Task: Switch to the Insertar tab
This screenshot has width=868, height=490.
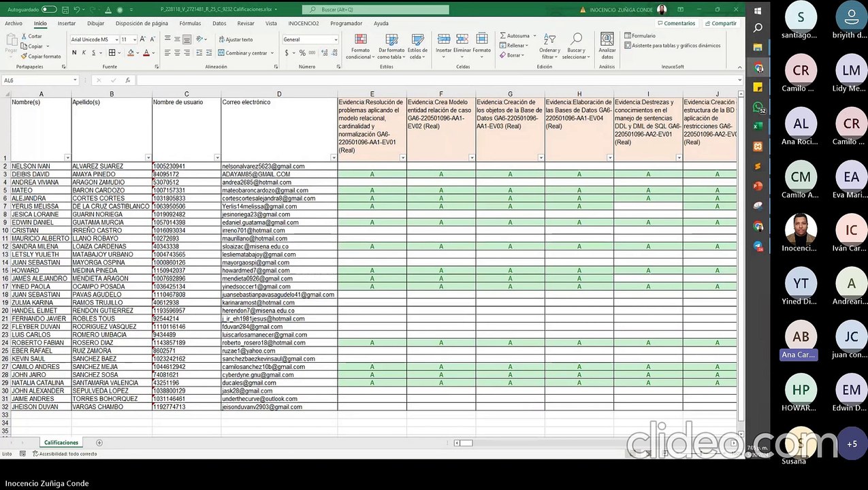Action: 67,23
